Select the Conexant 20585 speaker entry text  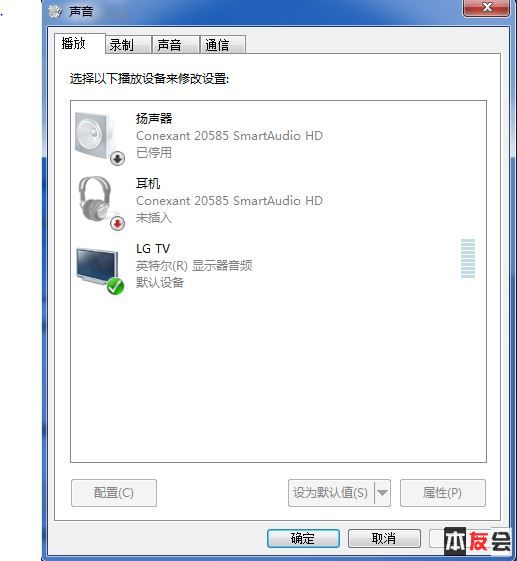tap(229, 136)
